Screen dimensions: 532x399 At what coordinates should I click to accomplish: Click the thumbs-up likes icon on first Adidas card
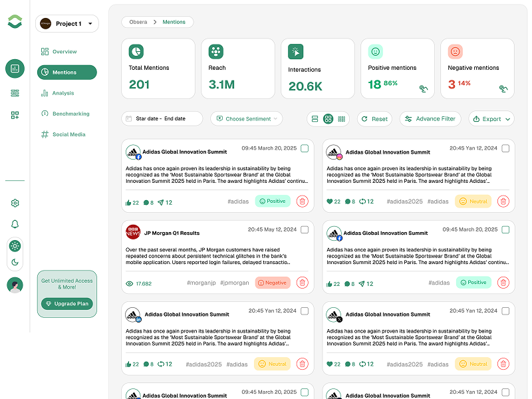pos(128,203)
